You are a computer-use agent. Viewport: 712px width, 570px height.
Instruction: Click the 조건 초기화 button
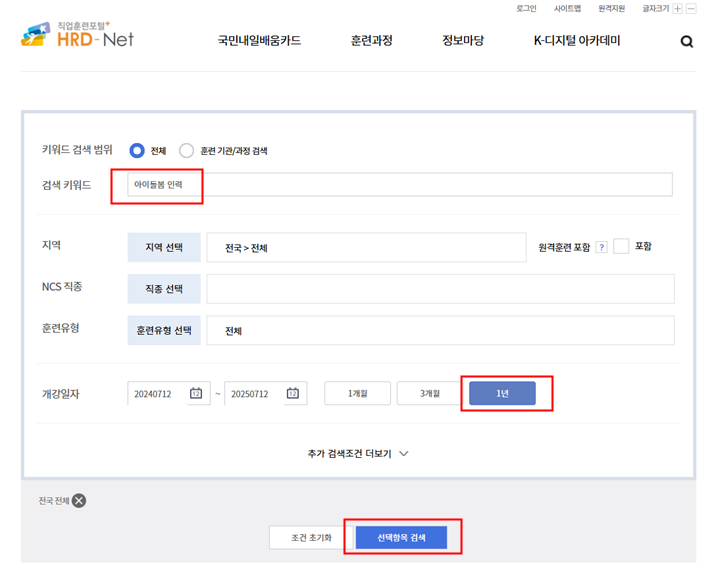pyautogui.click(x=311, y=537)
